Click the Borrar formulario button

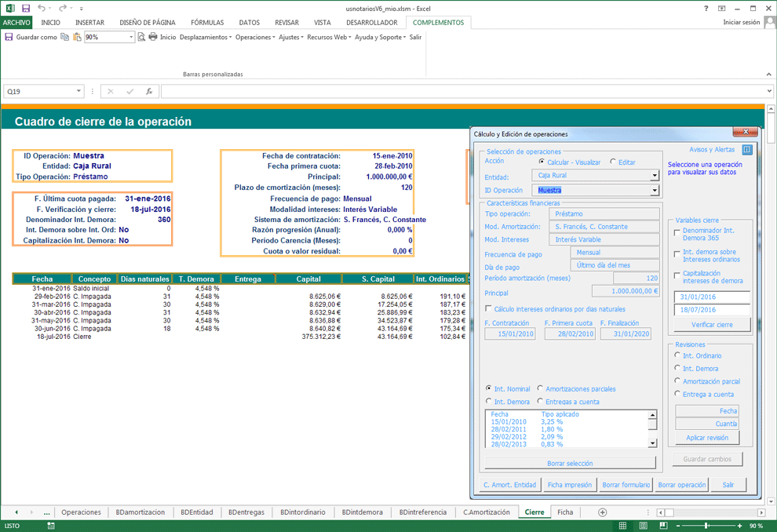coord(626,485)
